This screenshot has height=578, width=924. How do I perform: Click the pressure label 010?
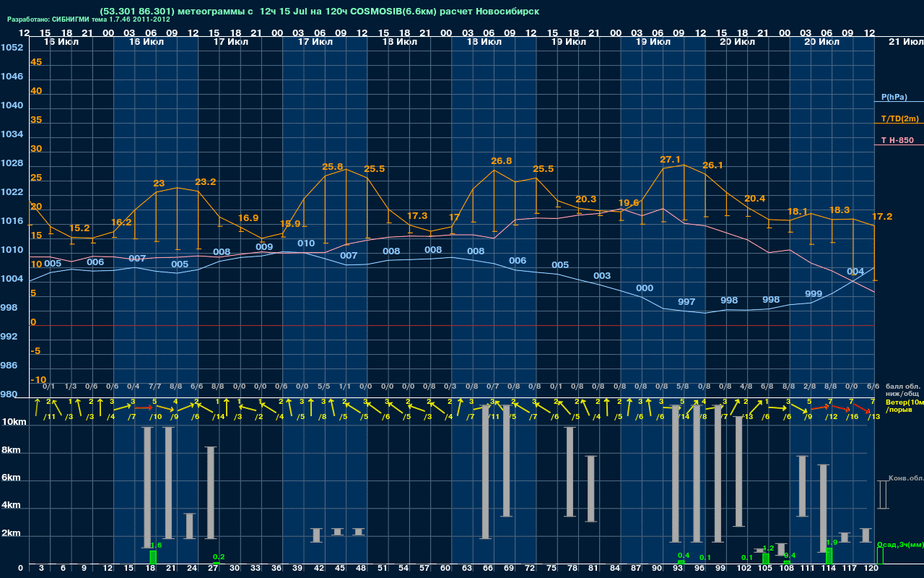click(x=306, y=243)
